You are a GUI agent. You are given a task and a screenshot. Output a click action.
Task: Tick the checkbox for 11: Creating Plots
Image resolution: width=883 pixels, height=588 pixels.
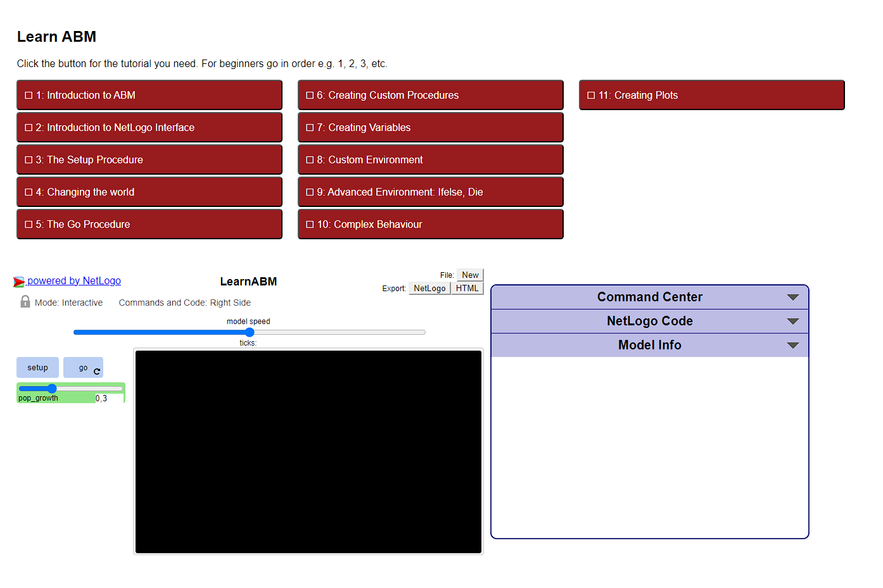(591, 96)
